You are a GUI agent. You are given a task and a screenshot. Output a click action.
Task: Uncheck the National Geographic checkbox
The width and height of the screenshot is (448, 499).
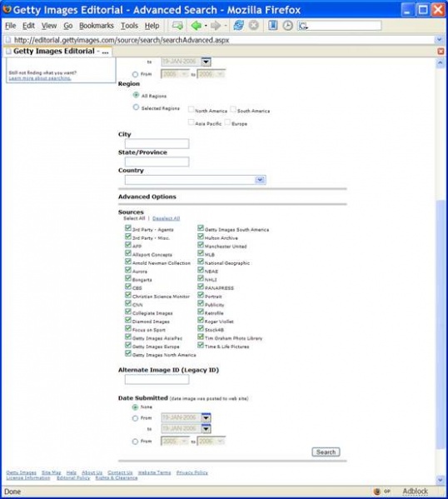point(201,262)
